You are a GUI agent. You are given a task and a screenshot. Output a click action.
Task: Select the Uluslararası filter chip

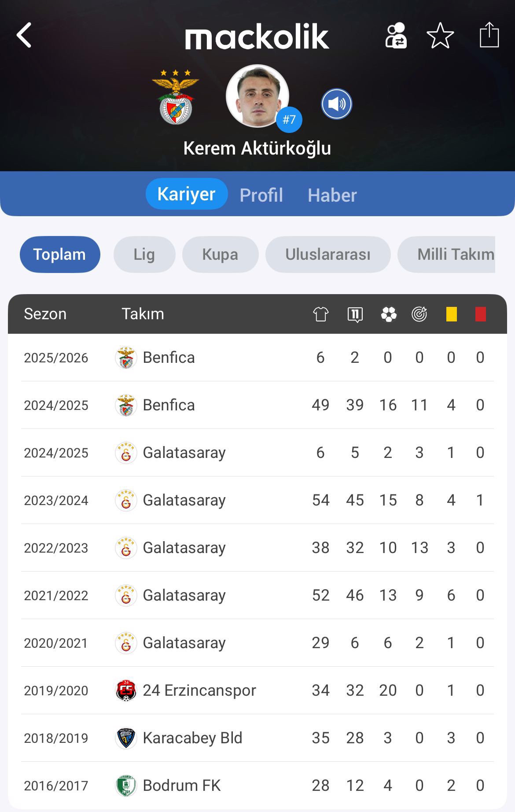pyautogui.click(x=328, y=255)
